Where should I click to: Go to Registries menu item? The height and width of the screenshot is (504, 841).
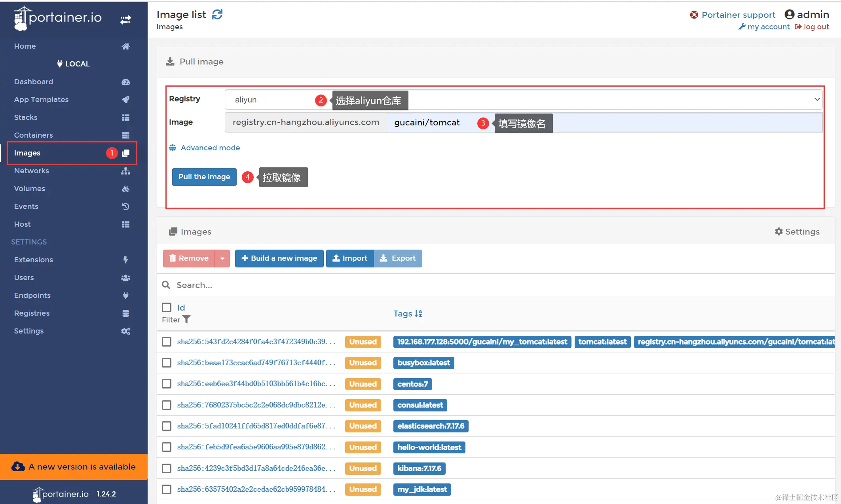32,313
